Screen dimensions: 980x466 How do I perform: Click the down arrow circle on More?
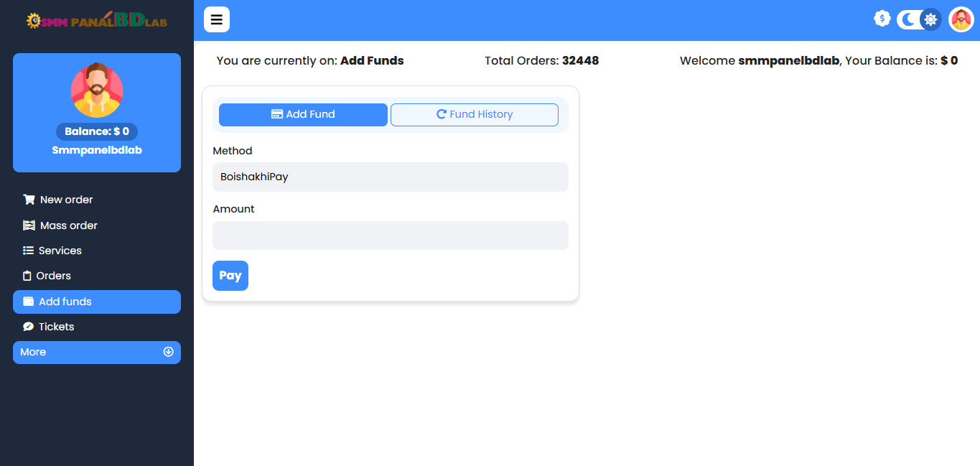[x=169, y=352]
